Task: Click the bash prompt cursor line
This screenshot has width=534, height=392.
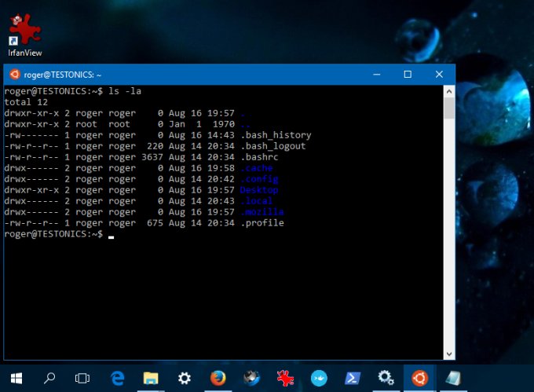Action: [112, 234]
